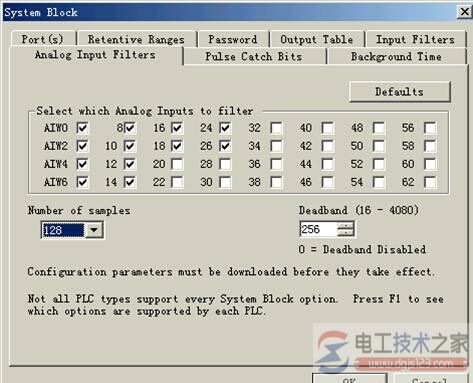Check analog input 32 checkbox

point(277,128)
